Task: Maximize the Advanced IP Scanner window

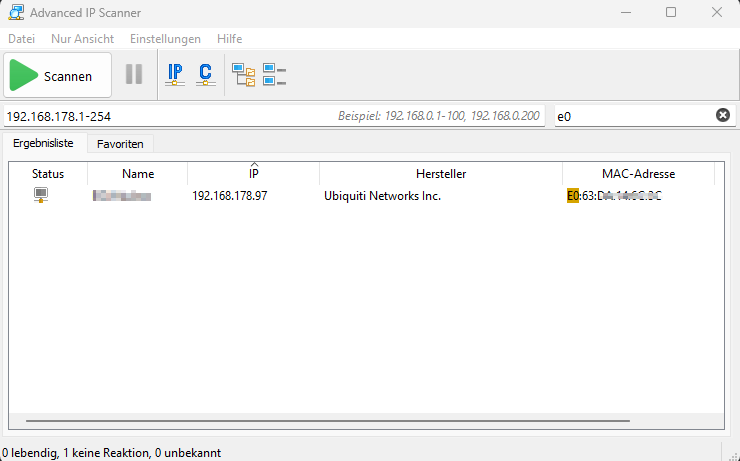Action: click(671, 12)
